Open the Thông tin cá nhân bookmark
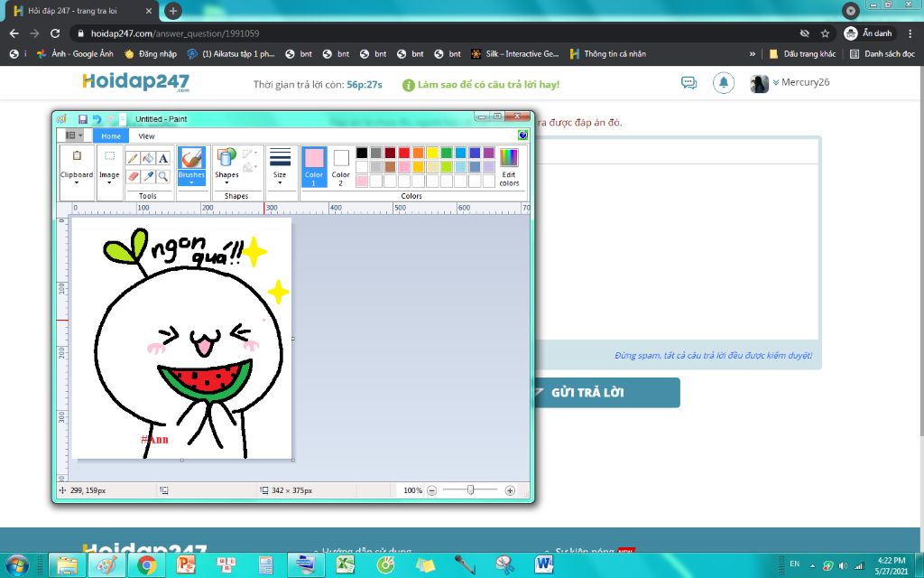 [x=608, y=53]
